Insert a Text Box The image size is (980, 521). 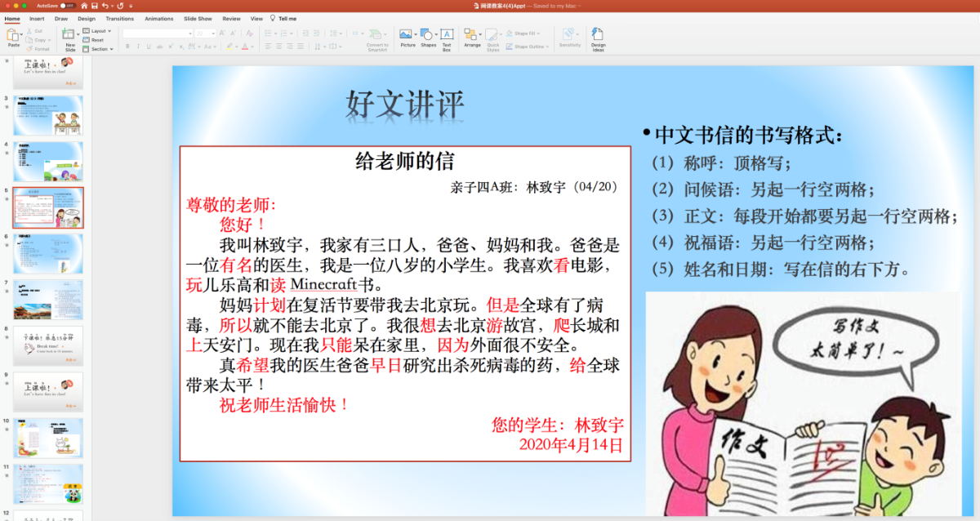coord(447,35)
